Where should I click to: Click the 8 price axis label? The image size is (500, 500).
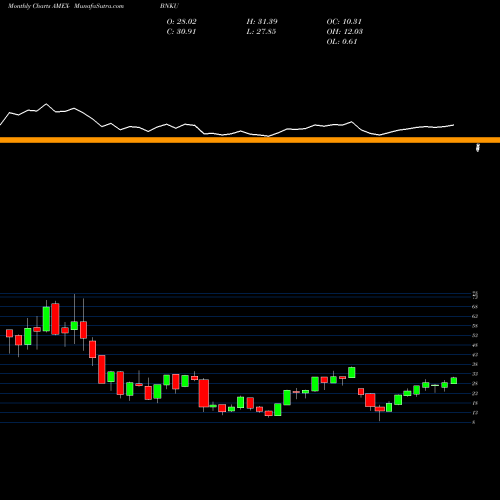pos(474,422)
